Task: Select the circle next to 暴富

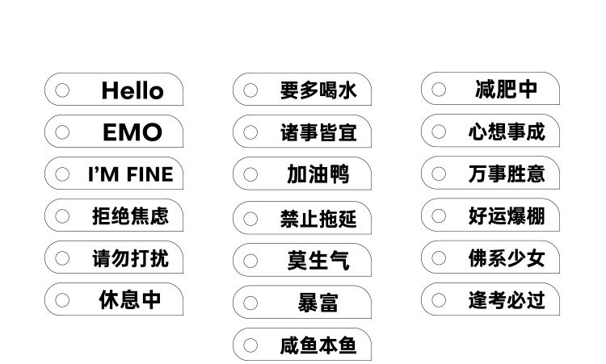Action: [250, 303]
